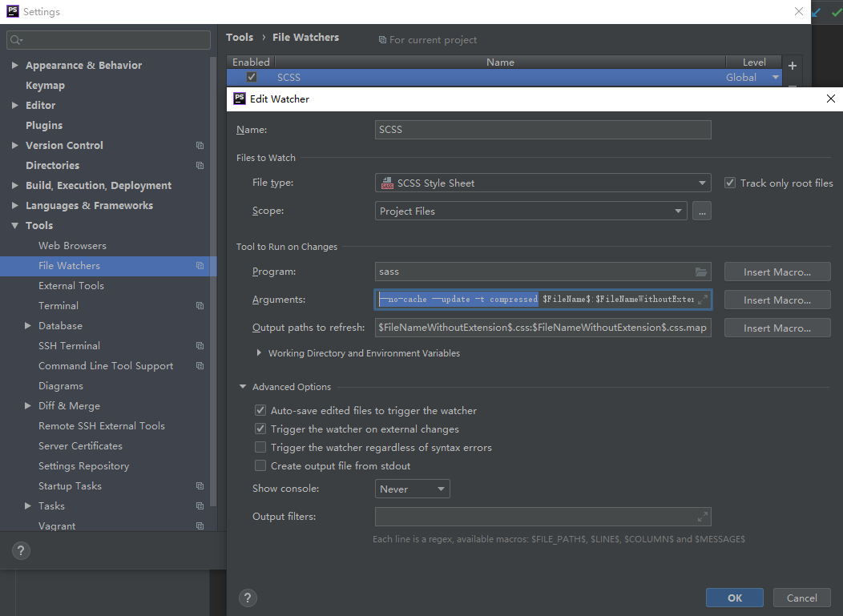Click the Output paths to refresh field
The width and height of the screenshot is (843, 616).
[543, 328]
